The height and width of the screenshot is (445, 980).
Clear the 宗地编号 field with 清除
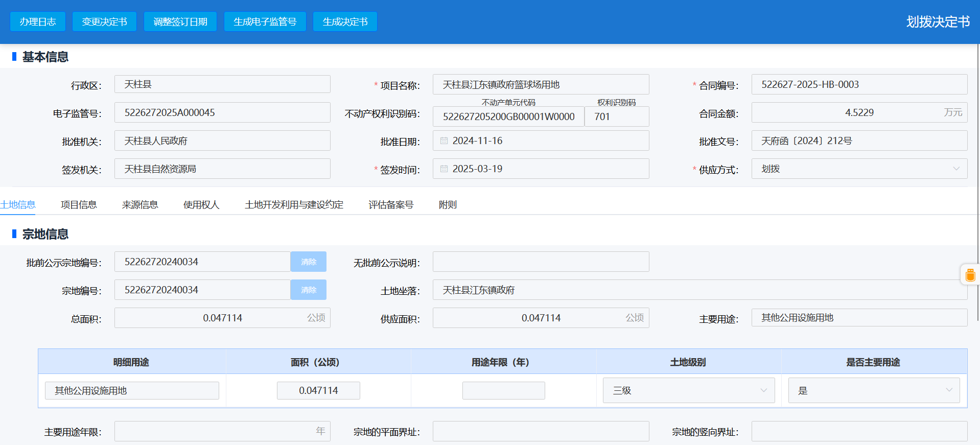point(309,290)
